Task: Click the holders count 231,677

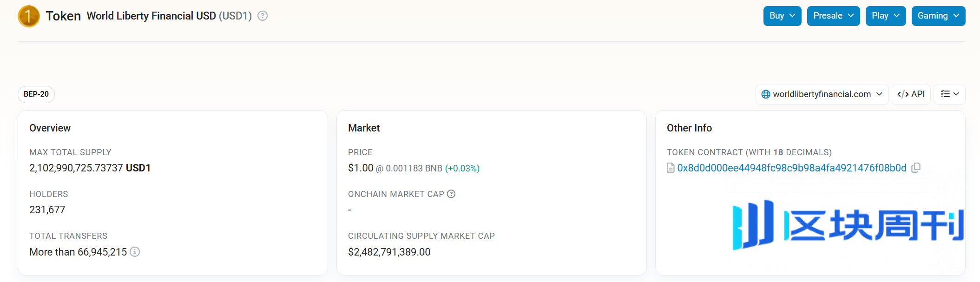Action: click(47, 210)
